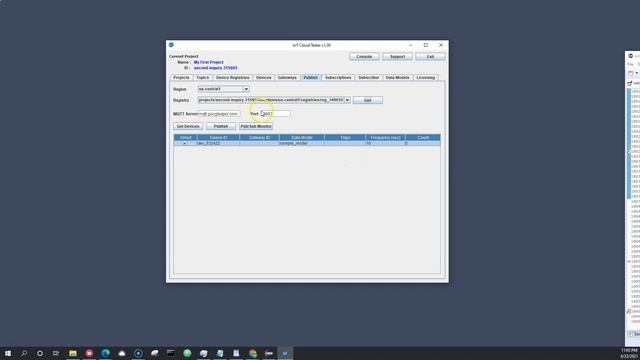Switch to the Topics tab
The image size is (640, 360).
[202, 78]
